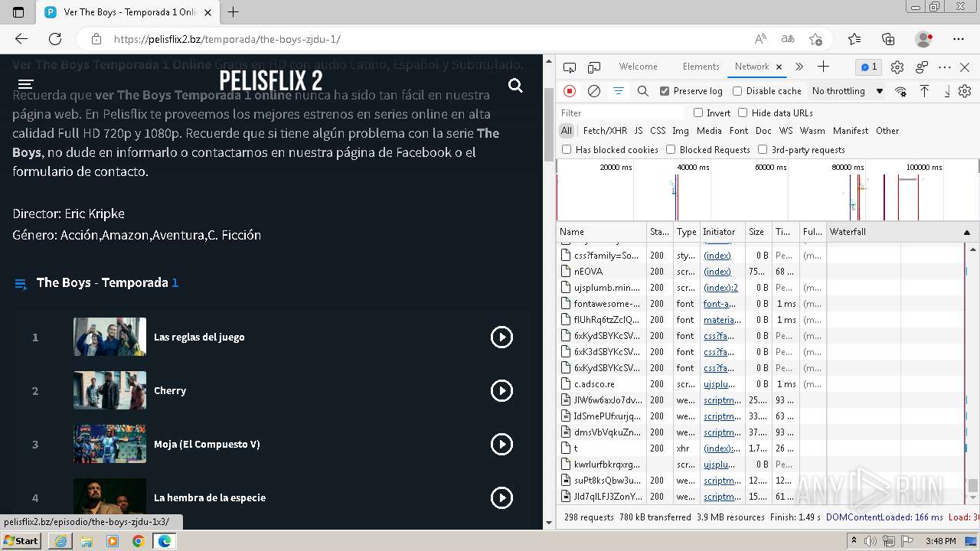Screen dimensions: 980x551
Task: Open the No throttling dropdown
Action: tap(847, 91)
